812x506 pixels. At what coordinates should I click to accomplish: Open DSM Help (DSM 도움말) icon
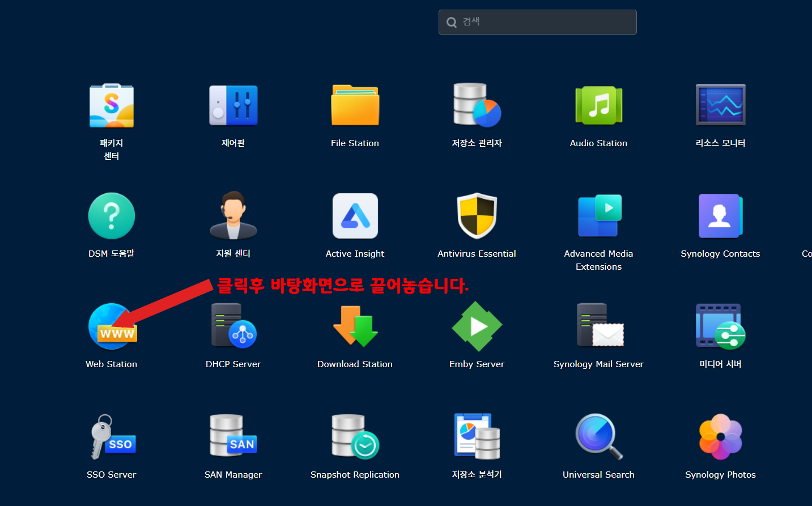tap(112, 216)
